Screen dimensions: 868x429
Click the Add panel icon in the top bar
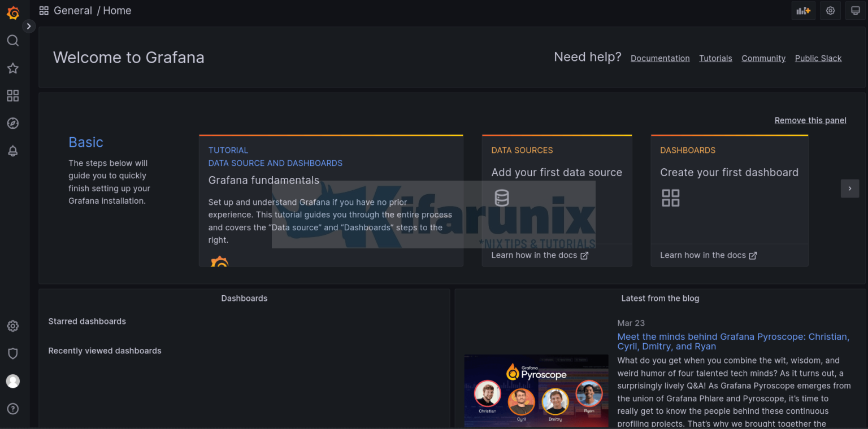pos(803,10)
